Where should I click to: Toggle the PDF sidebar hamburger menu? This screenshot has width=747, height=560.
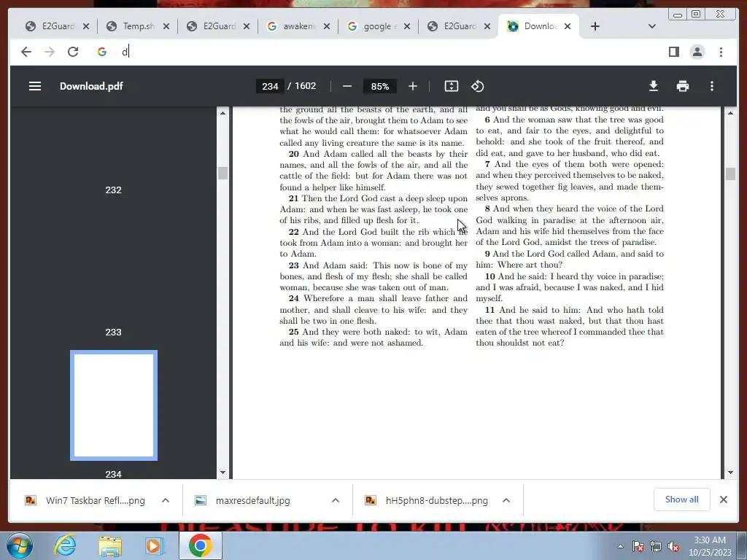(x=35, y=86)
